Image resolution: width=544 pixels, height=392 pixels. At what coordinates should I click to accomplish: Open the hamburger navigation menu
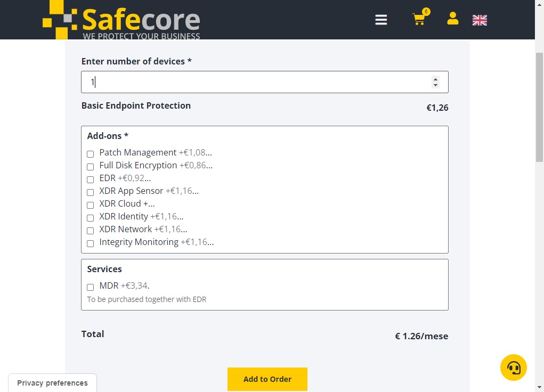click(381, 20)
